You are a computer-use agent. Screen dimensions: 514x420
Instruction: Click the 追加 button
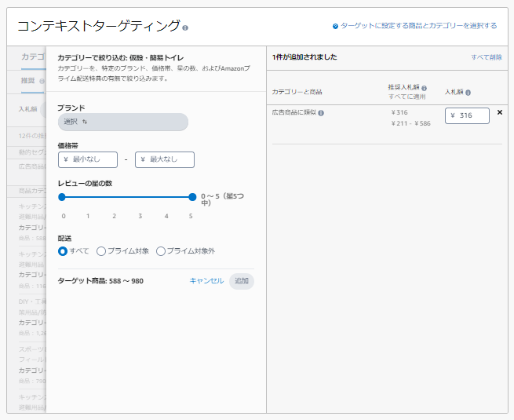click(x=242, y=281)
